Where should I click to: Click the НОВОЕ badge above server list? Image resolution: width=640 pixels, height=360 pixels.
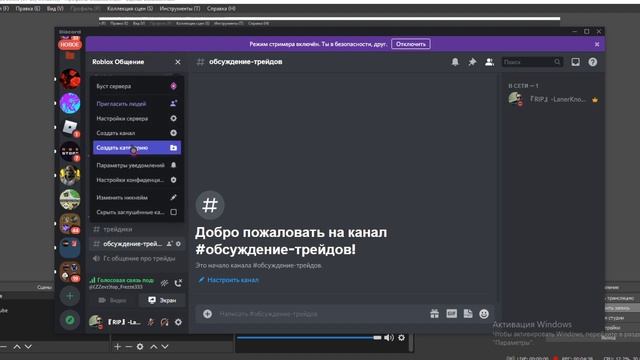click(70, 44)
